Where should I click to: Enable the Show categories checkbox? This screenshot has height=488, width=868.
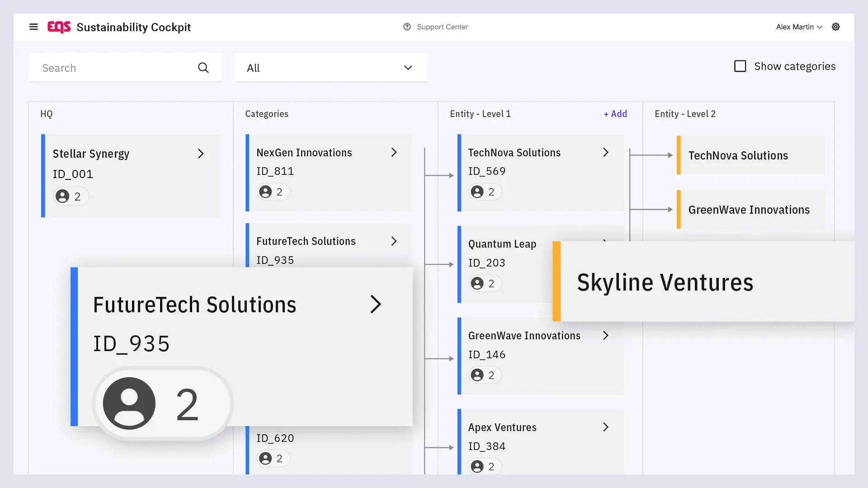pos(740,66)
